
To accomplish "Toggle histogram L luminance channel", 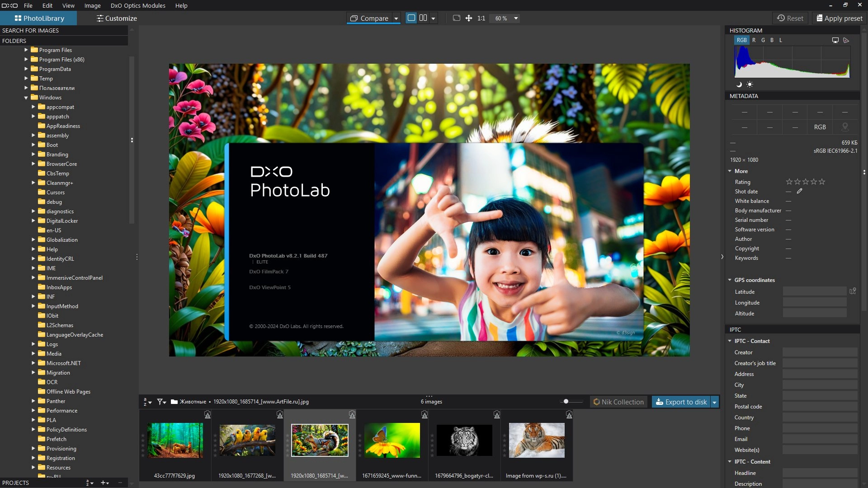I will click(780, 40).
